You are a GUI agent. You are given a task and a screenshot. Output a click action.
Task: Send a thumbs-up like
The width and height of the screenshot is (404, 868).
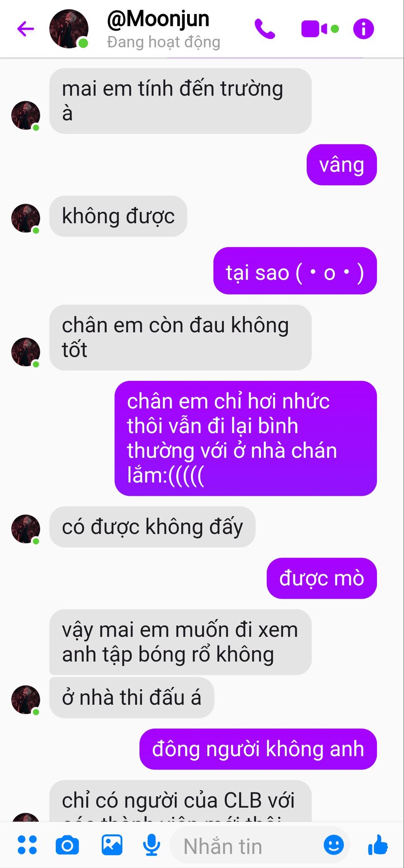pos(378,844)
